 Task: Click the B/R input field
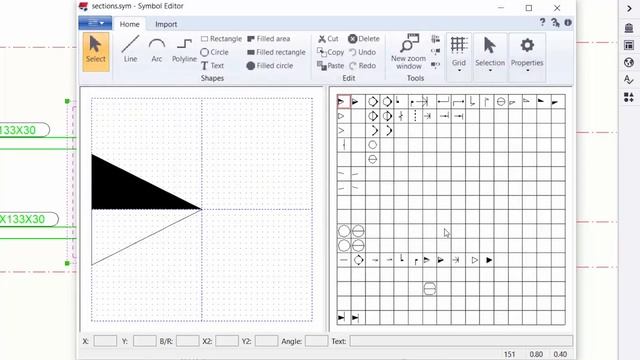(187, 341)
